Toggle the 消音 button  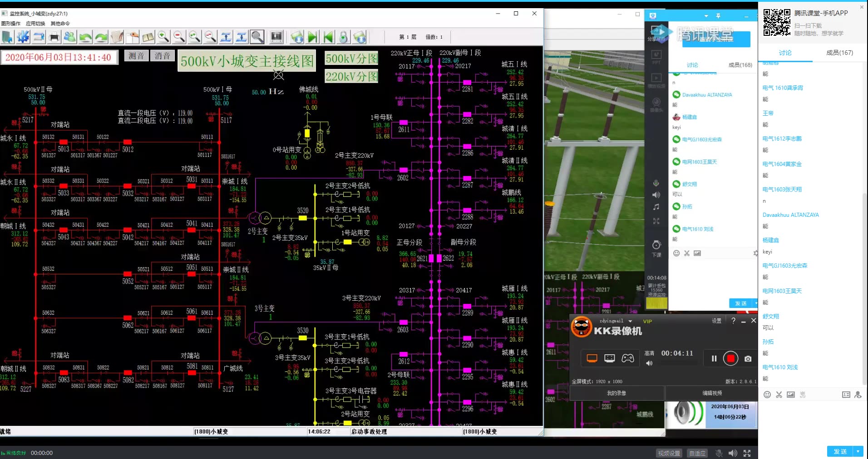[x=163, y=56]
